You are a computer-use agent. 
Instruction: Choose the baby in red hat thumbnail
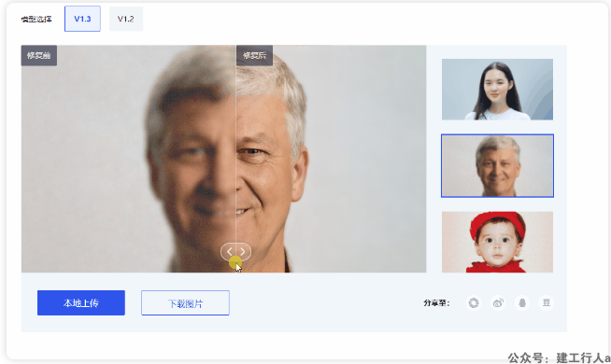coord(497,242)
